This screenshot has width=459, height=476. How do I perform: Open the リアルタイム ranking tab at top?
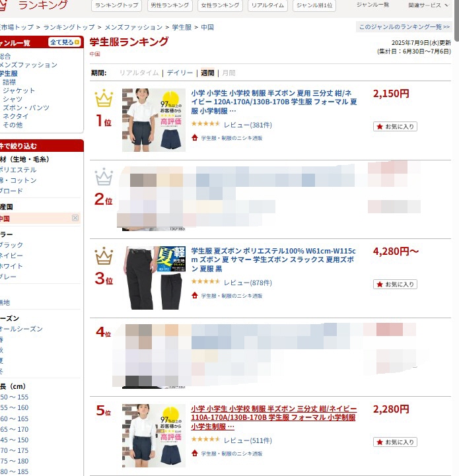267,5
